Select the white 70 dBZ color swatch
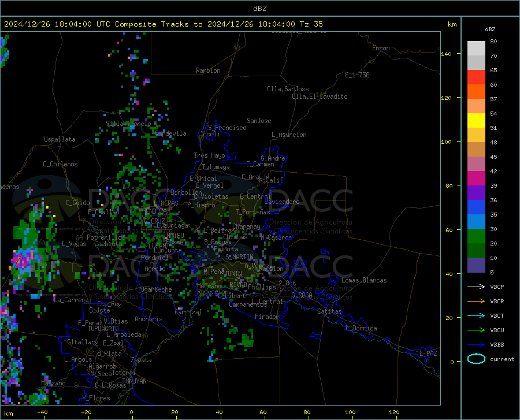 tap(476, 49)
